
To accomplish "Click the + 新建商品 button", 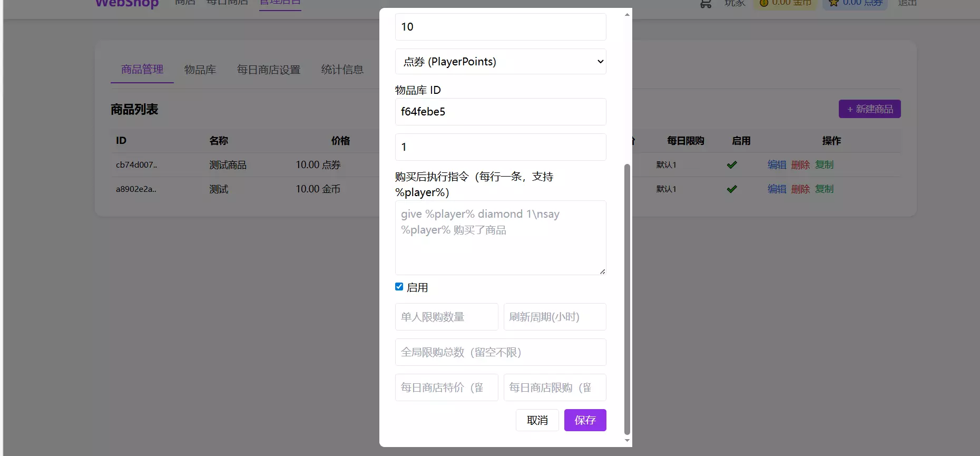I will 870,109.
